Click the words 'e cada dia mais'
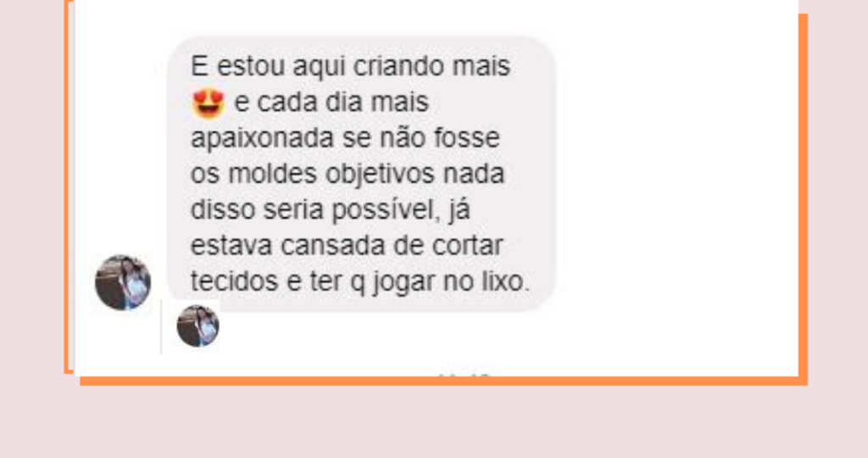 point(331,103)
